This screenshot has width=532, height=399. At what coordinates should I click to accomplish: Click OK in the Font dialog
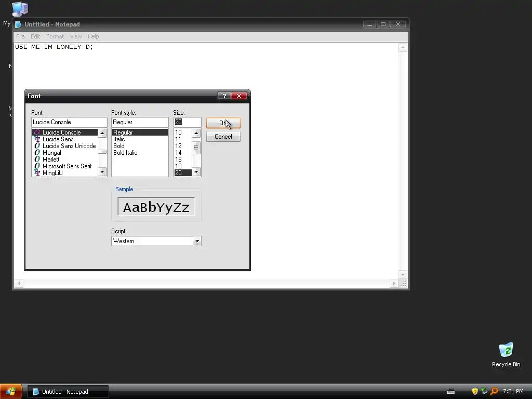(x=223, y=123)
